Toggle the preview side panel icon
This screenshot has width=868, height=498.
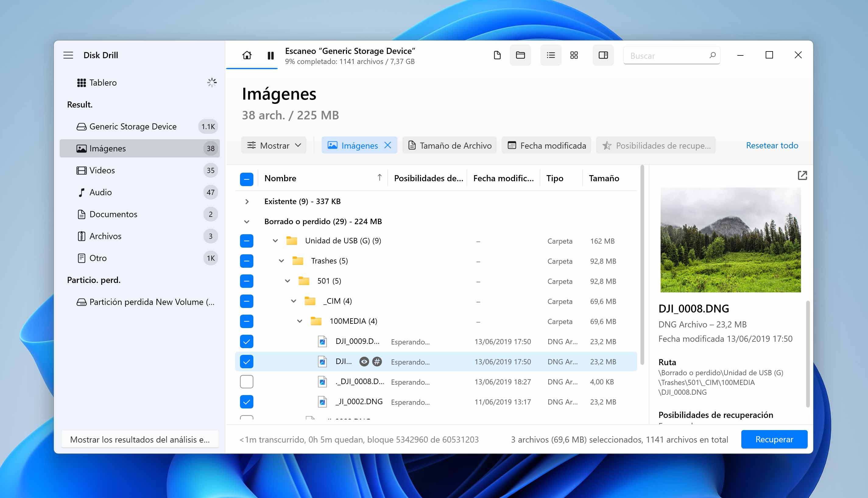coord(603,55)
